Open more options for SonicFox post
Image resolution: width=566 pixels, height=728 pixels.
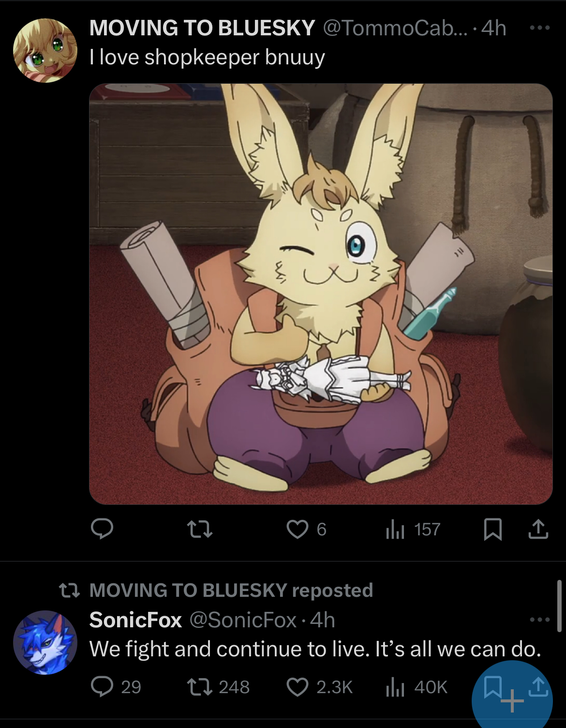(539, 620)
